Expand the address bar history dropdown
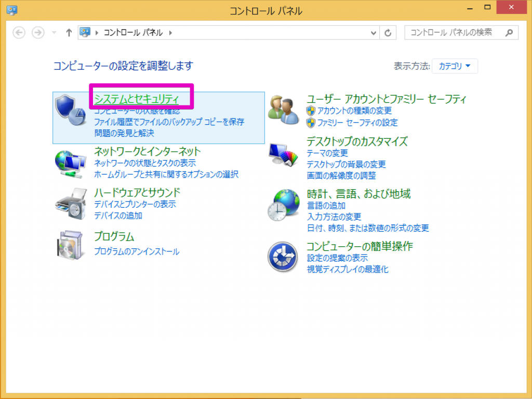 [x=373, y=33]
